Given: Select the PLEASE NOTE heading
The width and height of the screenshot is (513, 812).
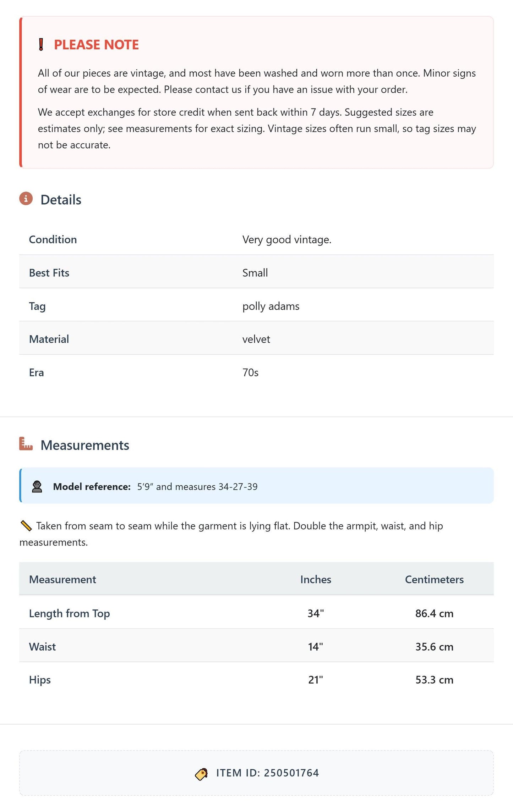Looking at the screenshot, I should point(96,45).
